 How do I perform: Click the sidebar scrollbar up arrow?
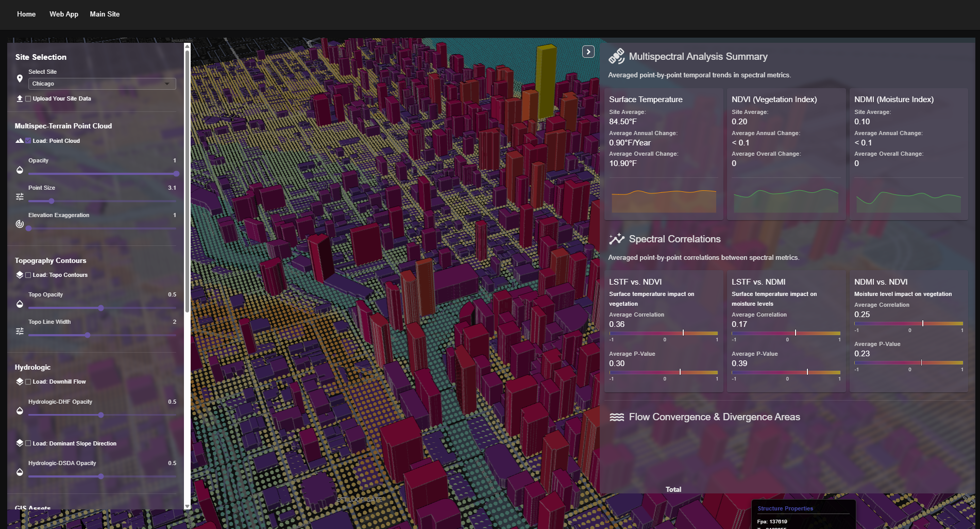(x=187, y=46)
